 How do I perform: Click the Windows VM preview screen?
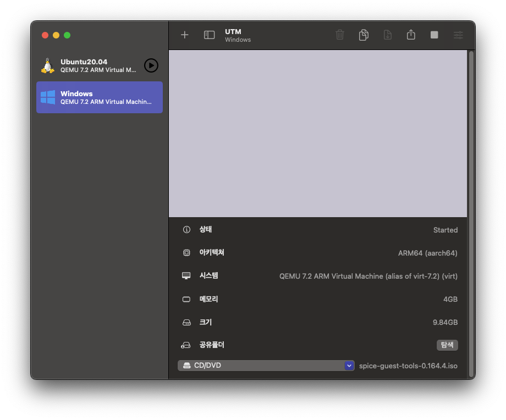tap(318, 134)
